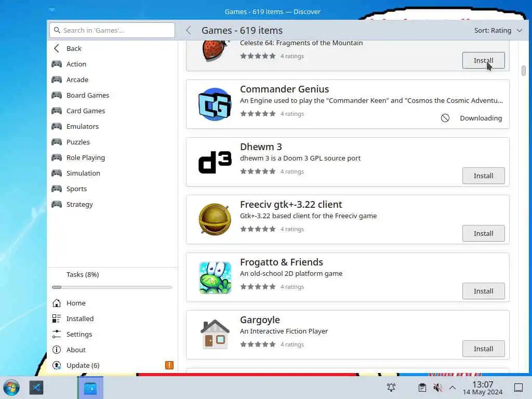The width and height of the screenshot is (532, 399).
Task: Open the Emulators category
Action: [x=112, y=127]
